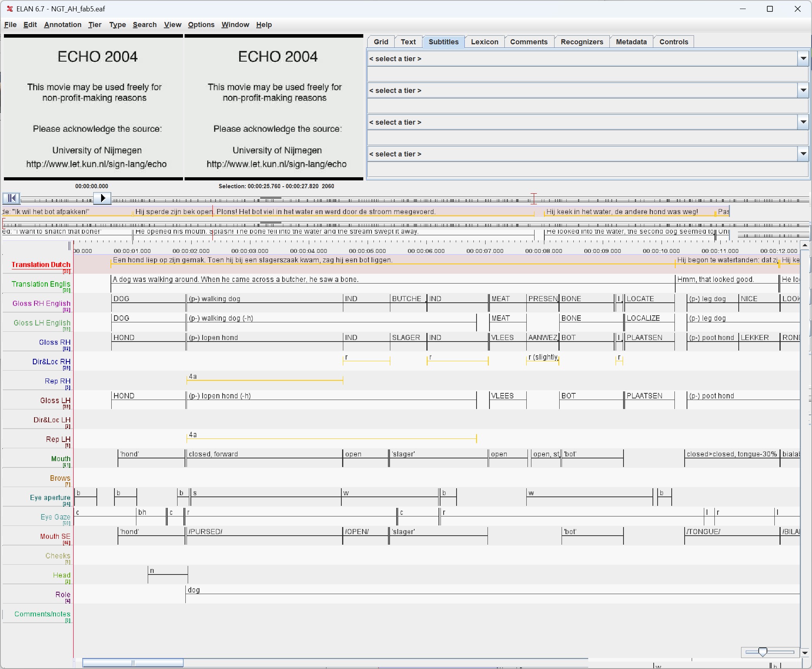
Task: Click the timeline scroll up arrow
Action: click(805, 245)
